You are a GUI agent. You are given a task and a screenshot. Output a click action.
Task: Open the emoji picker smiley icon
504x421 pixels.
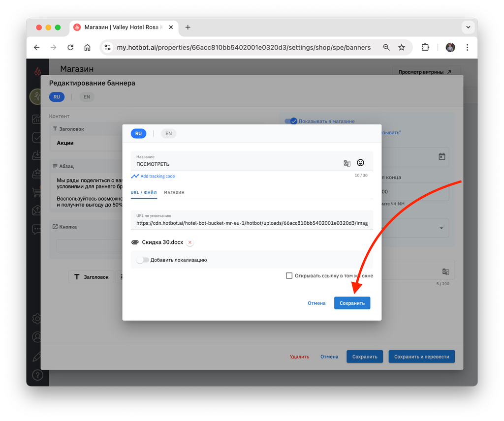tap(360, 162)
